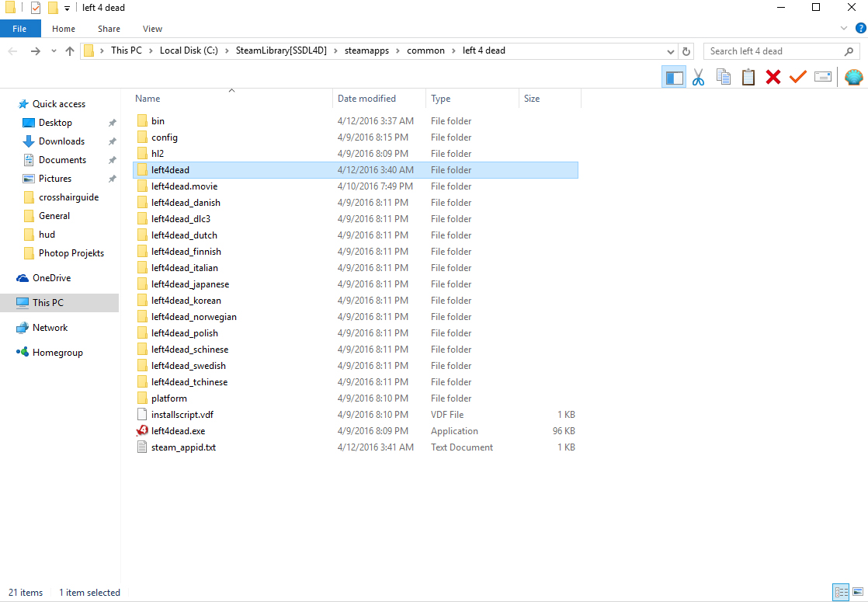Screen dimensions: 868x602
Task: Select Documents in navigation pane
Action: tap(63, 160)
